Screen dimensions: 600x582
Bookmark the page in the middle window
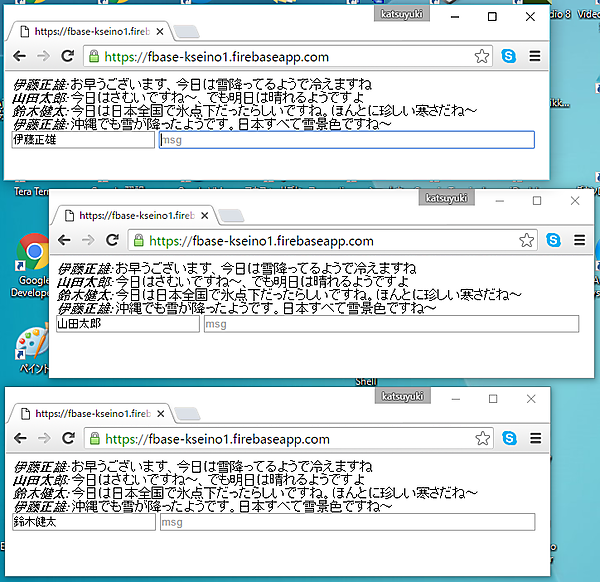pyautogui.click(x=526, y=240)
